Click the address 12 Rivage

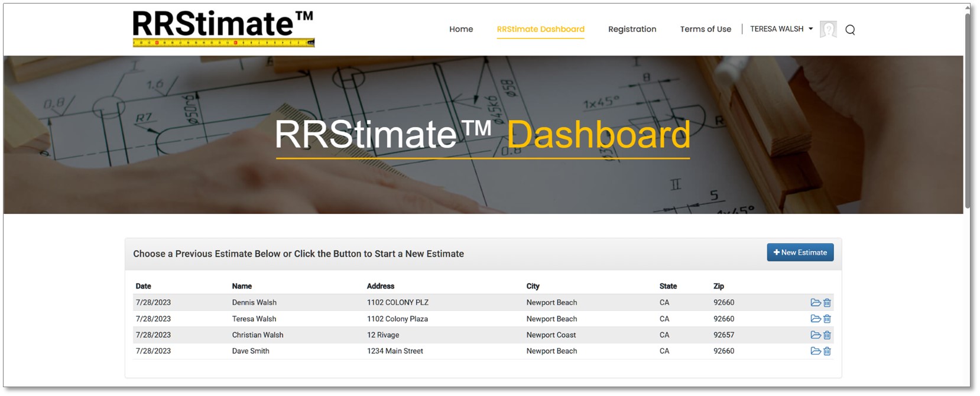coord(383,335)
